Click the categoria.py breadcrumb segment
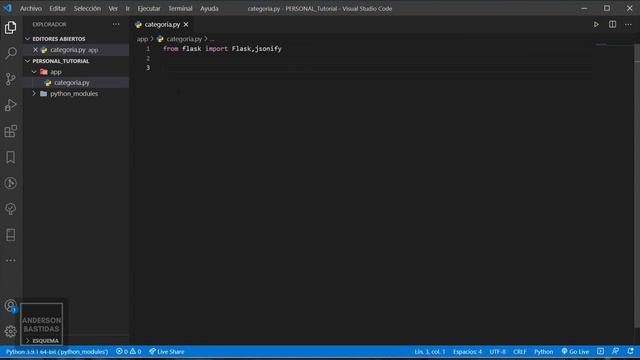Screen dimensions: 640x360 point(184,39)
